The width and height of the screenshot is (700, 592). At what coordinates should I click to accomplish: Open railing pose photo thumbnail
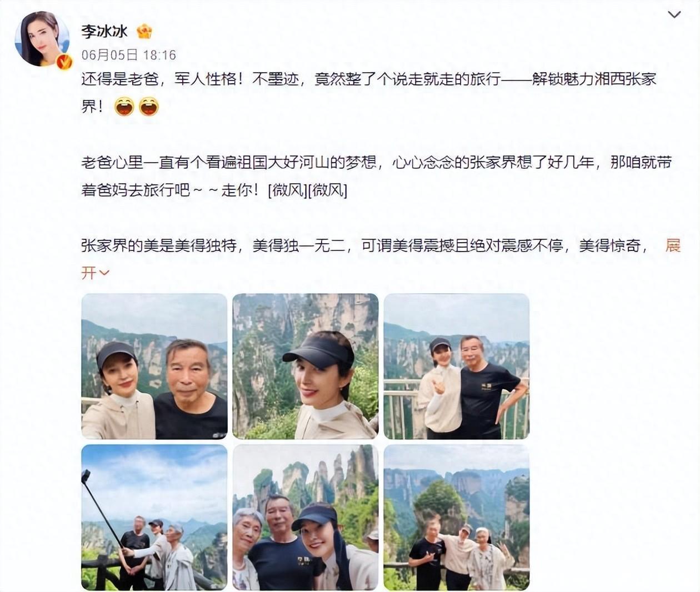[457, 367]
